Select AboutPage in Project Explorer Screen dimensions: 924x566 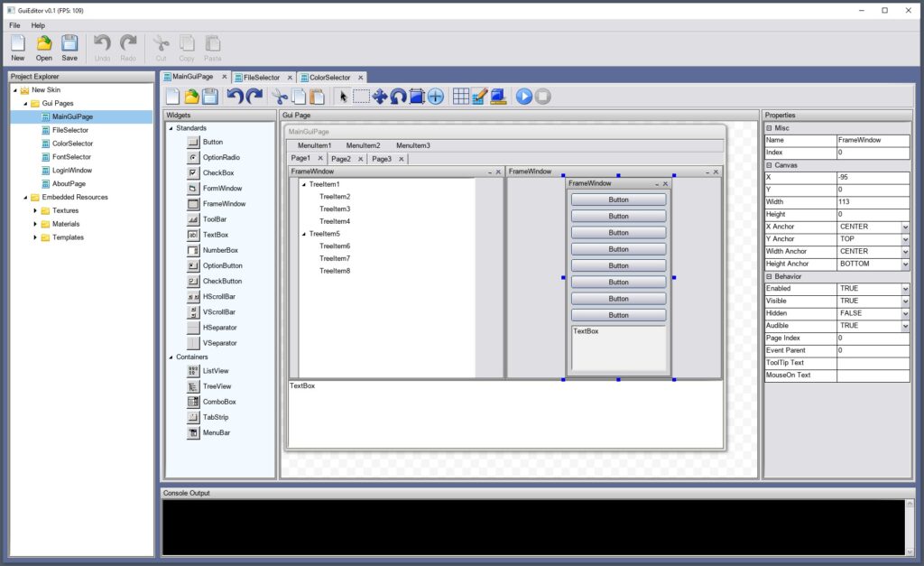pos(69,184)
